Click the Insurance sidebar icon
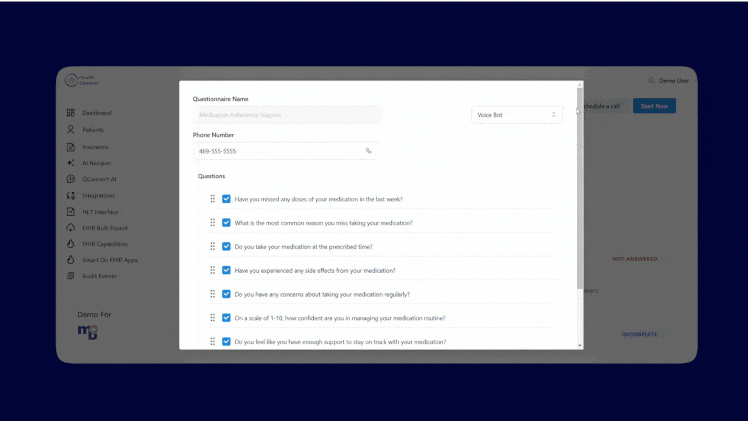The height and width of the screenshot is (421, 748). 71,146
